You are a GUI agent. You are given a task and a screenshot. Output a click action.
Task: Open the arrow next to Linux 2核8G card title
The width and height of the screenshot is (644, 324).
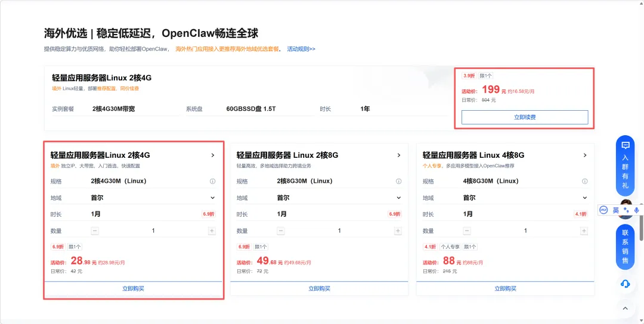[399, 155]
